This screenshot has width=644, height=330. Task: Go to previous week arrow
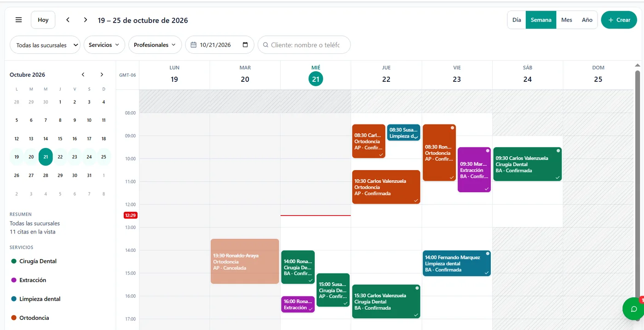[x=68, y=20]
